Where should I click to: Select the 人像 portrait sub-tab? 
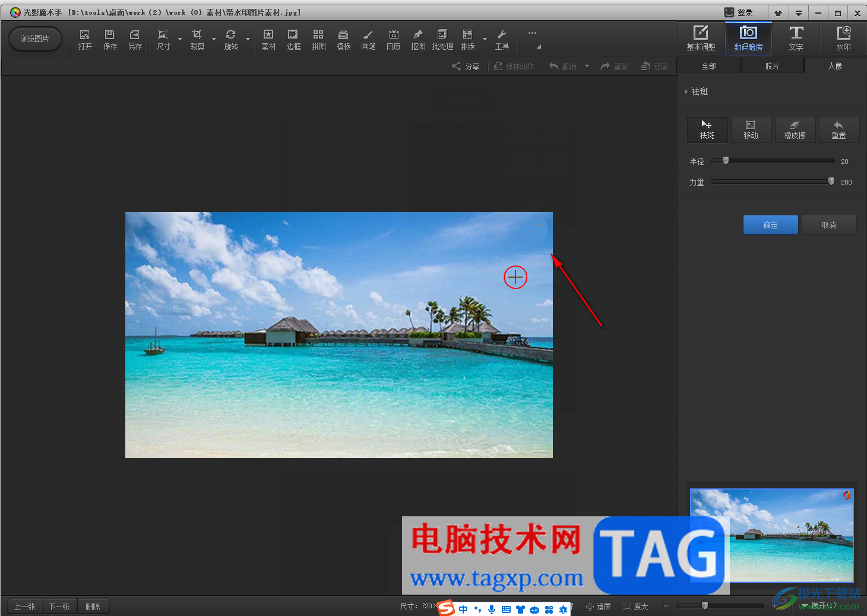835,66
